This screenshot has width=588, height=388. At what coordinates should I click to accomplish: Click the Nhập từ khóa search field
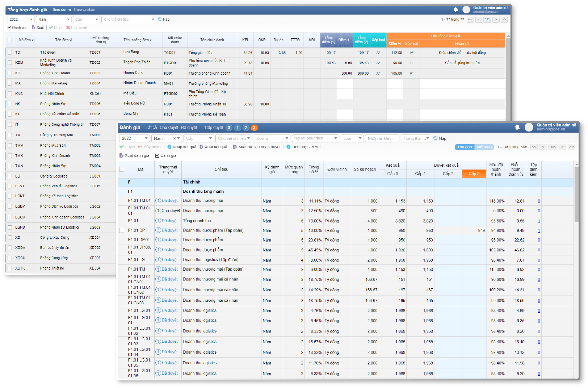[382, 138]
